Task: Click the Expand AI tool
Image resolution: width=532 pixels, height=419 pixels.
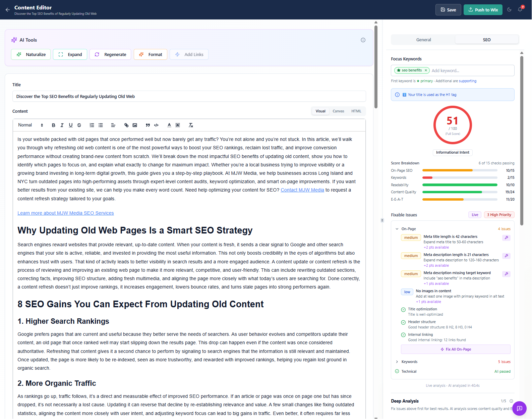Action: pyautogui.click(x=70, y=54)
